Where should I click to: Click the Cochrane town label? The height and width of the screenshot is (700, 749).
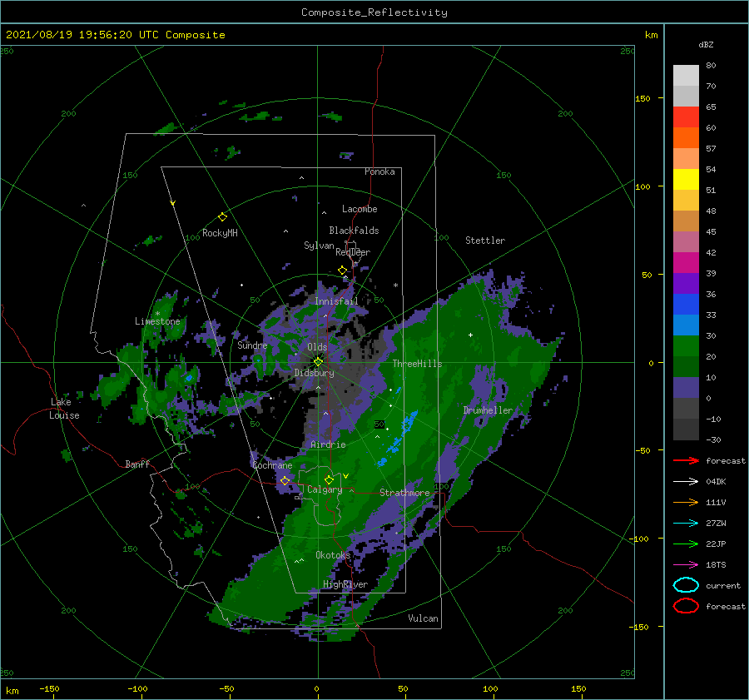point(272,465)
